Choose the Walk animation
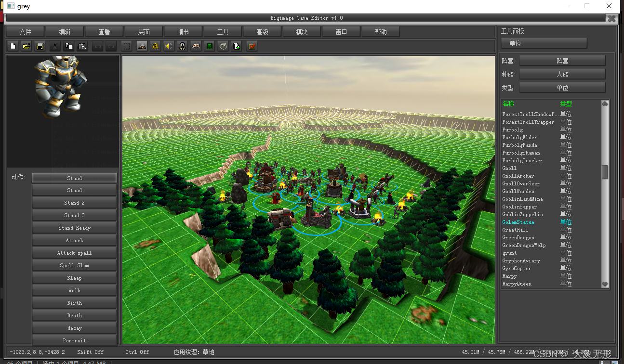624x364 pixels. click(74, 290)
